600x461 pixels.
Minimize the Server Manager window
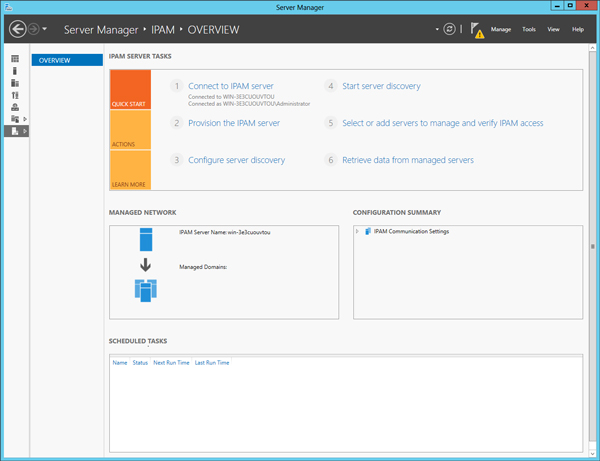tap(557, 5)
